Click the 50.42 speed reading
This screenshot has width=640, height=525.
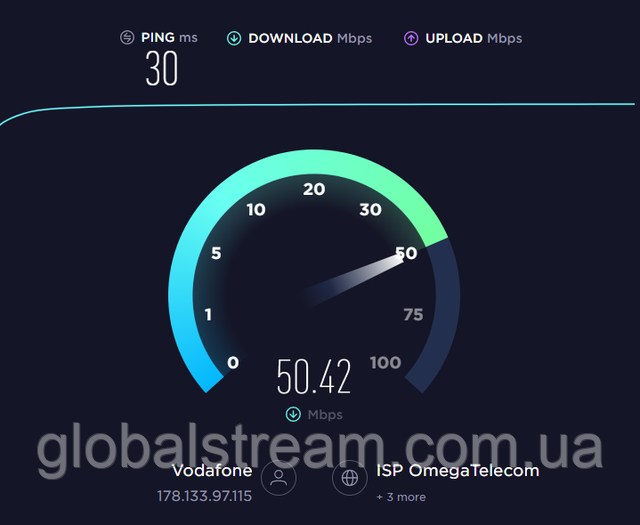click(313, 376)
